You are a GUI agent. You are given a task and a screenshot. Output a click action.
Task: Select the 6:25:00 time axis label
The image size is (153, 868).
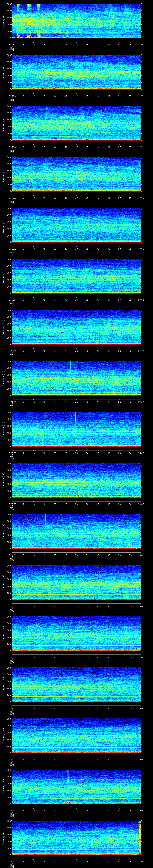coord(12,606)
